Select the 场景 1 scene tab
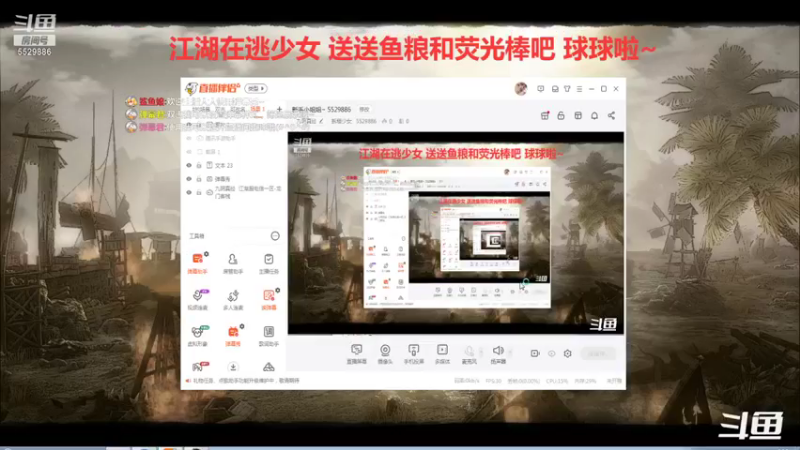 258,109
